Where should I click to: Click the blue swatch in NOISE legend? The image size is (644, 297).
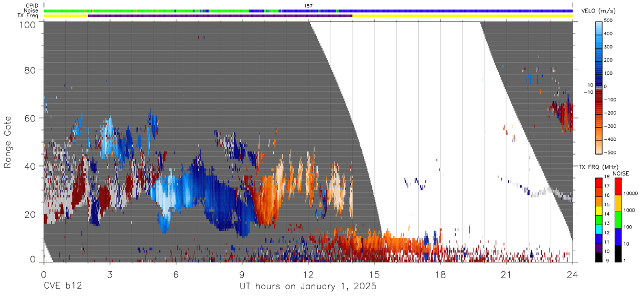618,237
